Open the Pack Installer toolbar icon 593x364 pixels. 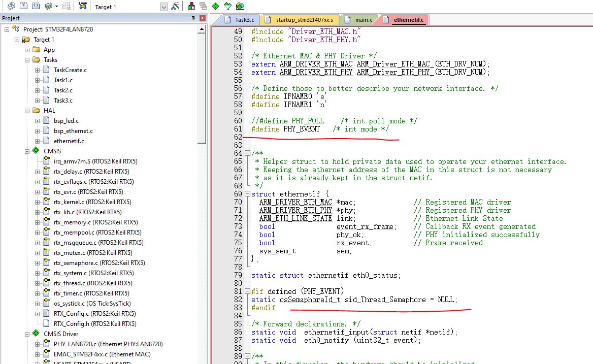(x=240, y=6)
